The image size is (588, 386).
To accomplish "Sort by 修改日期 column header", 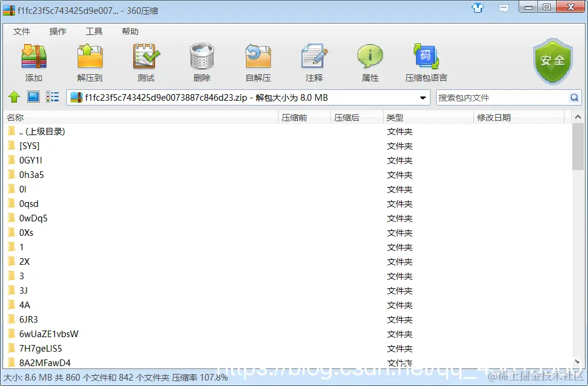I will [x=519, y=118].
